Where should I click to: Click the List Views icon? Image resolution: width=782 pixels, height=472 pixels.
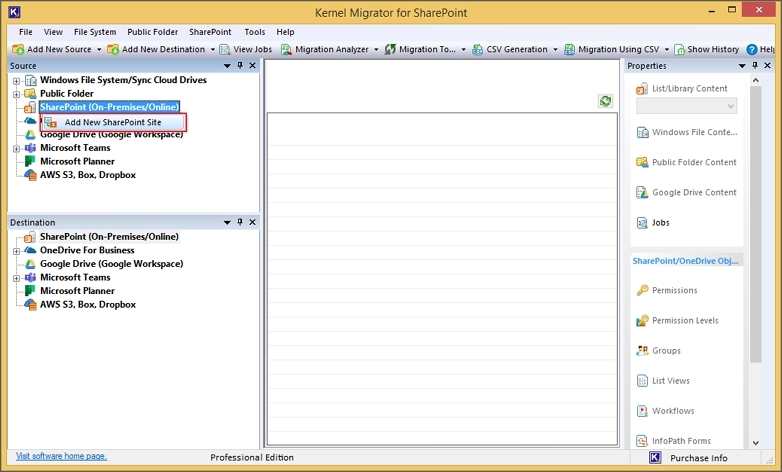click(x=642, y=381)
